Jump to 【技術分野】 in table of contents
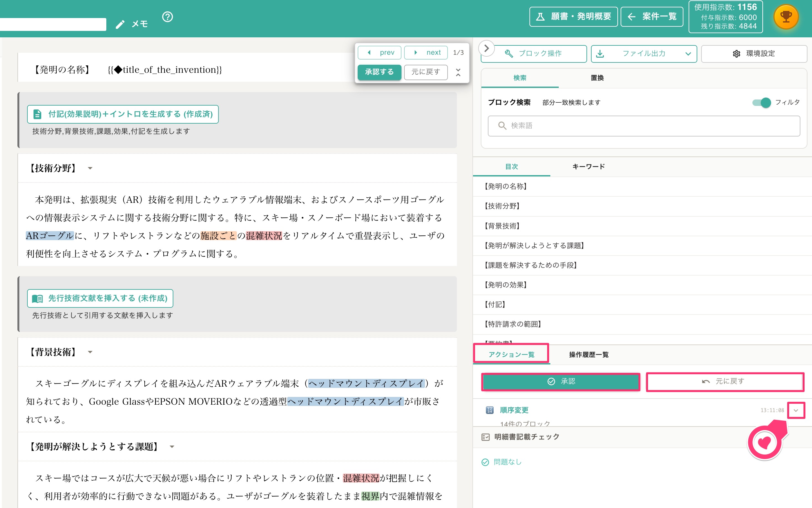 (642, 206)
